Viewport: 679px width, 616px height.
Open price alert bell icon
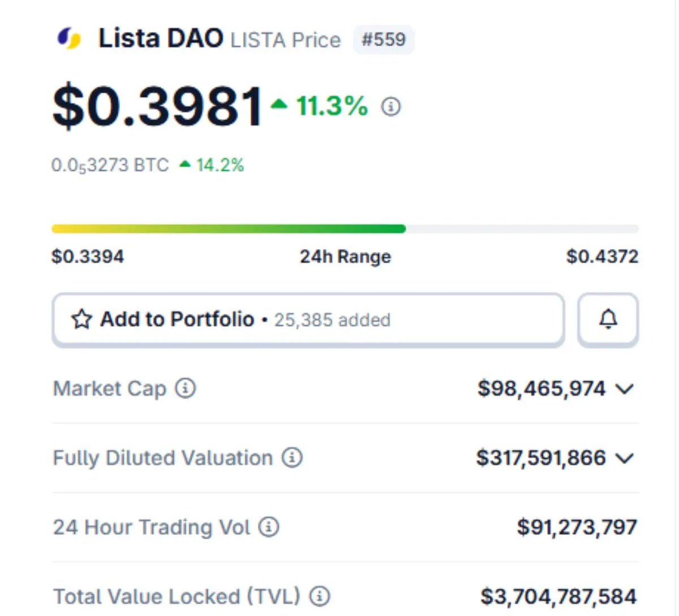coord(608,319)
